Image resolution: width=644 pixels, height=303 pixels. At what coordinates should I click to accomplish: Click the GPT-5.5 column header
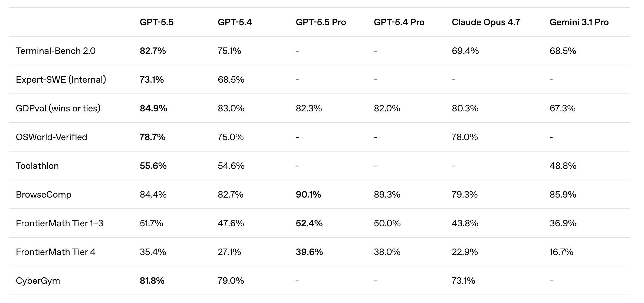tap(156, 22)
